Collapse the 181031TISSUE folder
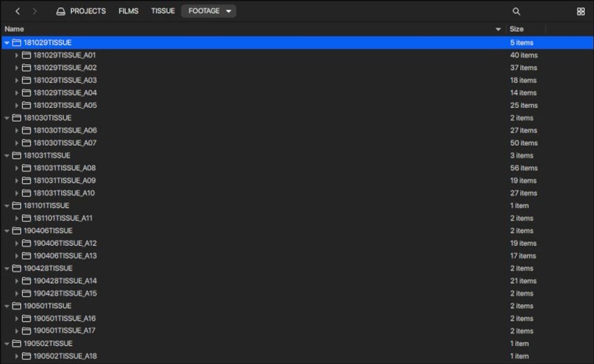 pyautogui.click(x=7, y=156)
